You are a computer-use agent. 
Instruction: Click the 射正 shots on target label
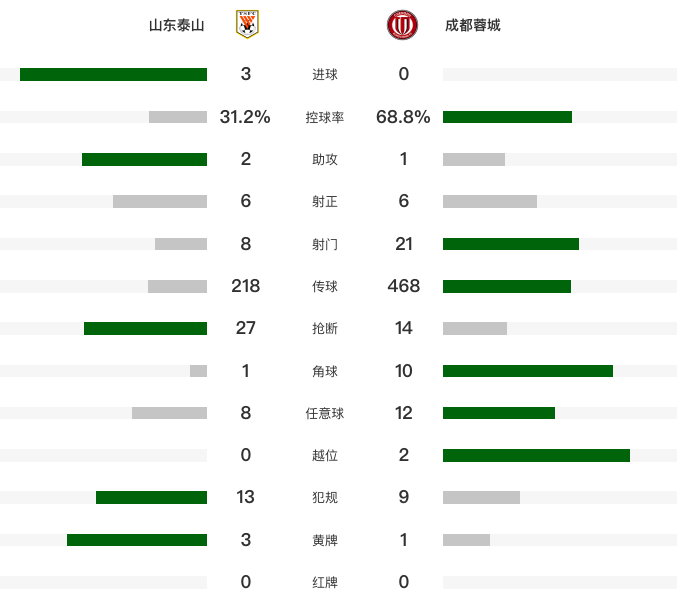coord(325,202)
